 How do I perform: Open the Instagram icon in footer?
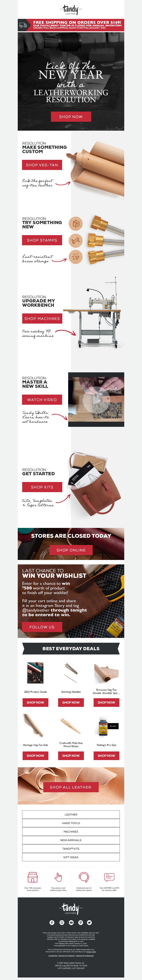pyautogui.click(x=62, y=923)
